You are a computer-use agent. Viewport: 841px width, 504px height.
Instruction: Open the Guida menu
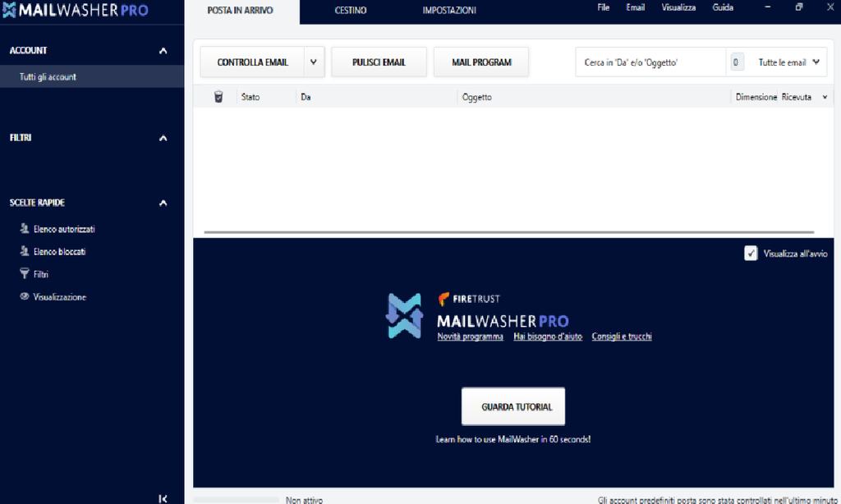pyautogui.click(x=723, y=7)
